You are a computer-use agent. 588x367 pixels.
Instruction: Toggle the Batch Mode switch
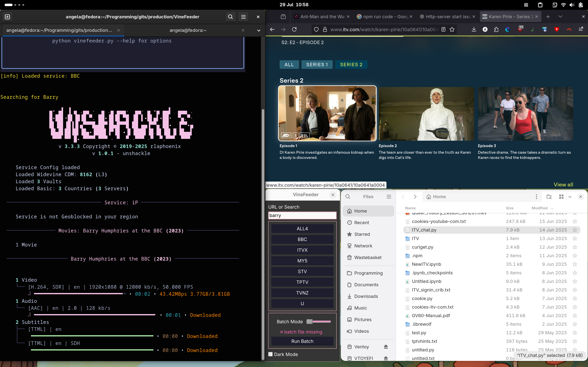click(x=318, y=322)
